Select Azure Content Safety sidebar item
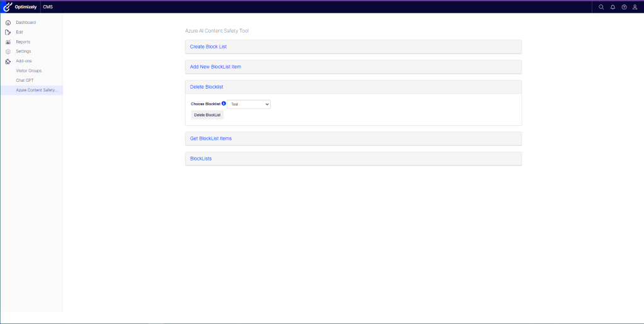The image size is (644, 324). coord(31,90)
